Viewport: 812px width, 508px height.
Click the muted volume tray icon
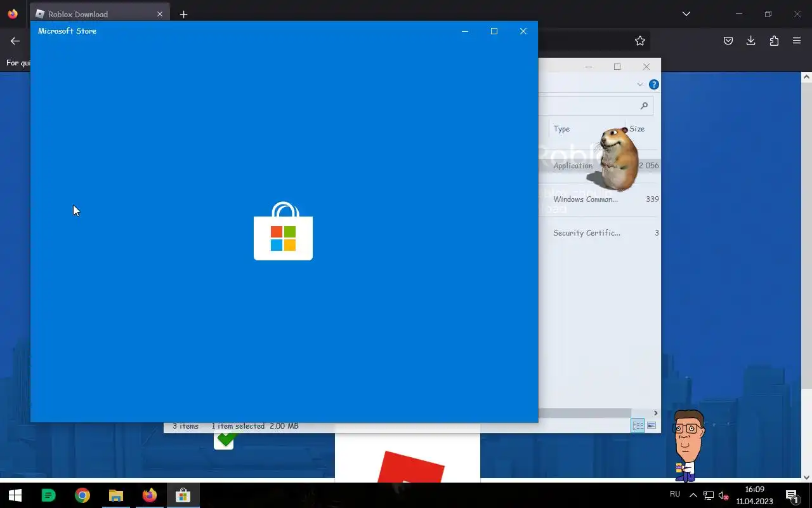723,495
